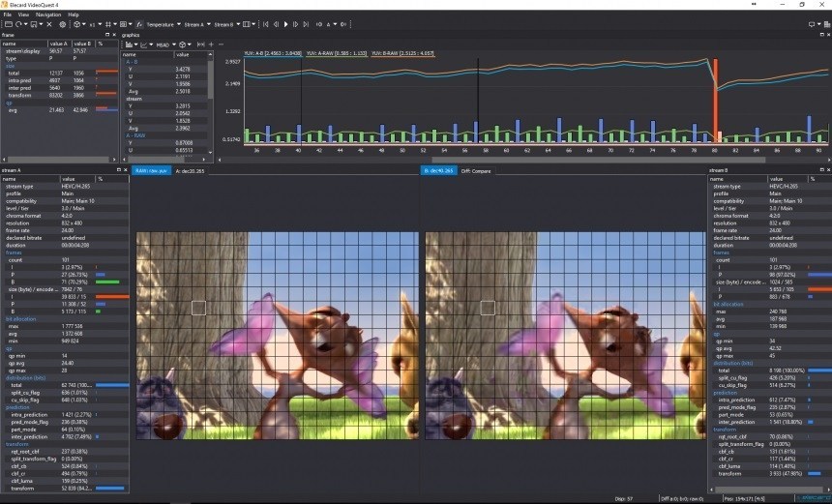Jump to the first frame
The image size is (832, 504).
tap(266, 24)
